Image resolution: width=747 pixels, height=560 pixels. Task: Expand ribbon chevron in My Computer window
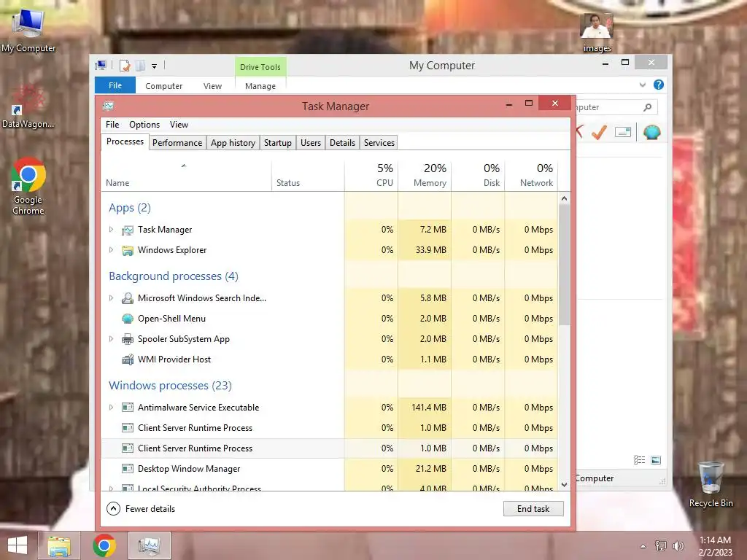click(642, 85)
